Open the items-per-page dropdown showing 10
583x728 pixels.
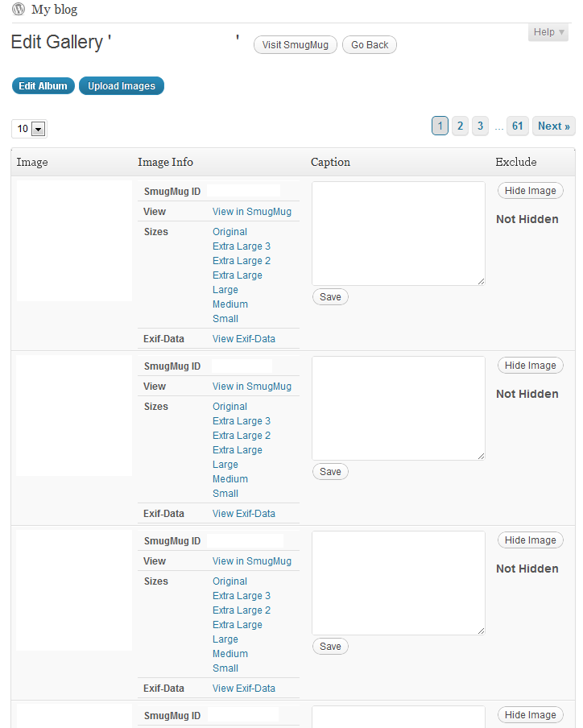[30, 129]
